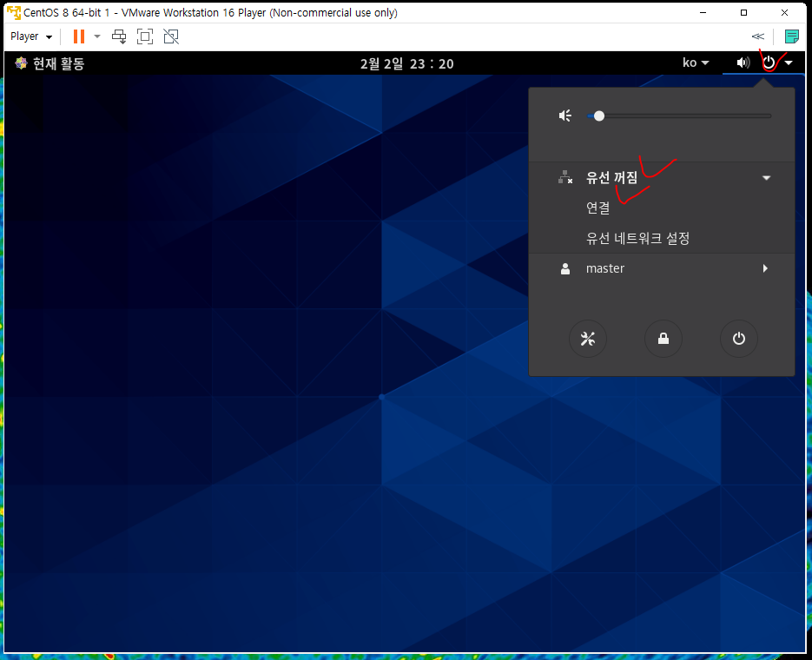Click the Activities CentOS logo icon
The image size is (812, 660).
[21, 63]
